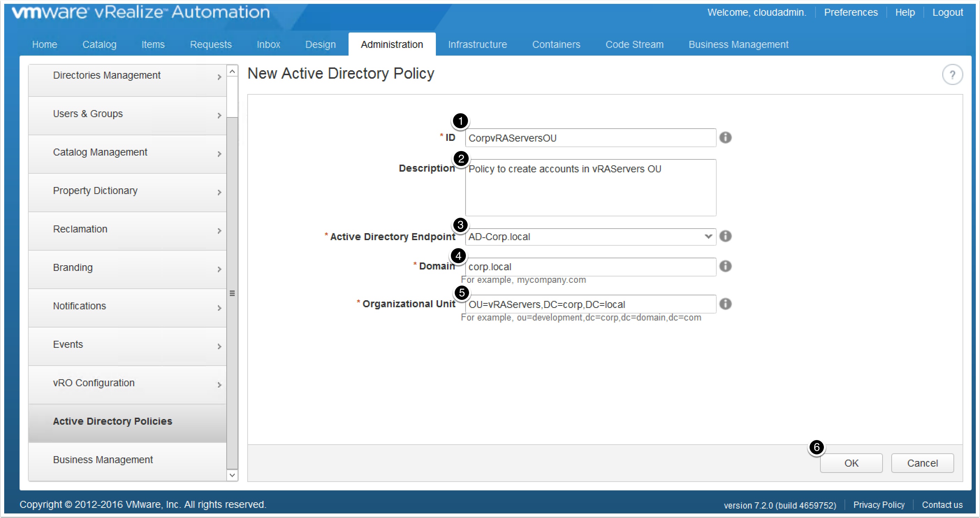980x518 pixels.
Task: Switch to the Design tab
Action: point(320,44)
